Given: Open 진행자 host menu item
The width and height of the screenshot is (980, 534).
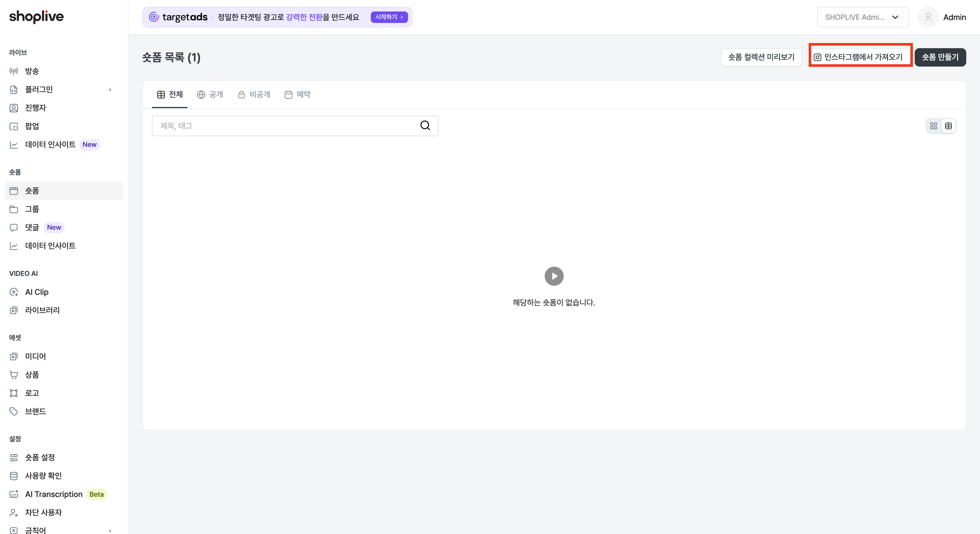Looking at the screenshot, I should 64,108.
